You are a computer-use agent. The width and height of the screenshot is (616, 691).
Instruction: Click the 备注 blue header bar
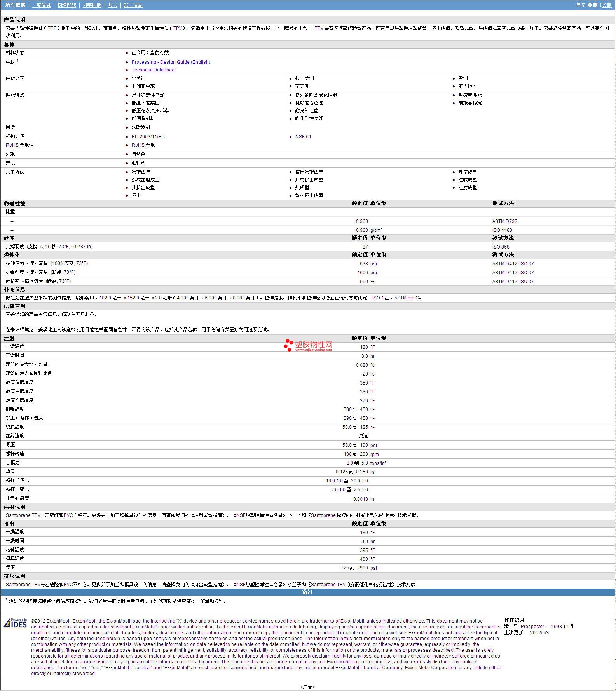click(307, 592)
